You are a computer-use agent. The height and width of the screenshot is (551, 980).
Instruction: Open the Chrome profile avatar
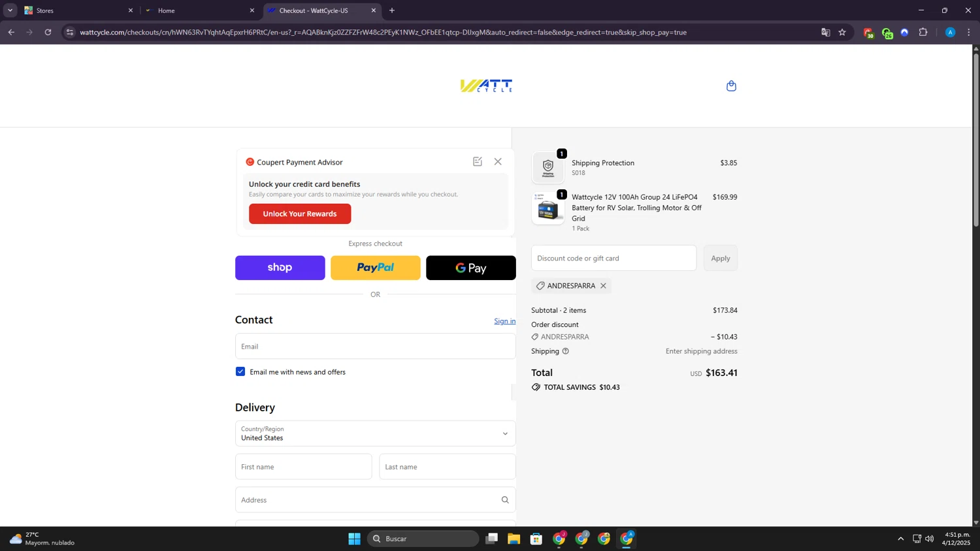click(950, 32)
